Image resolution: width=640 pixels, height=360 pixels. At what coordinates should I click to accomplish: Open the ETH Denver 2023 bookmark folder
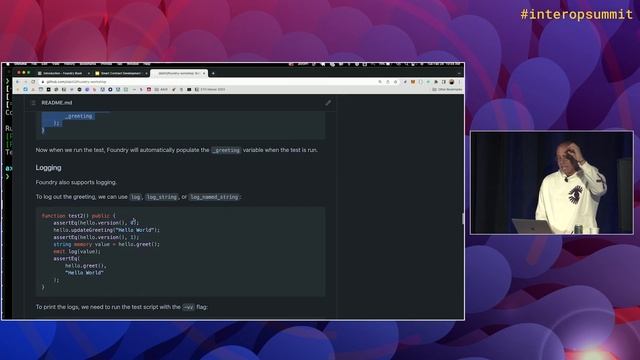point(210,89)
